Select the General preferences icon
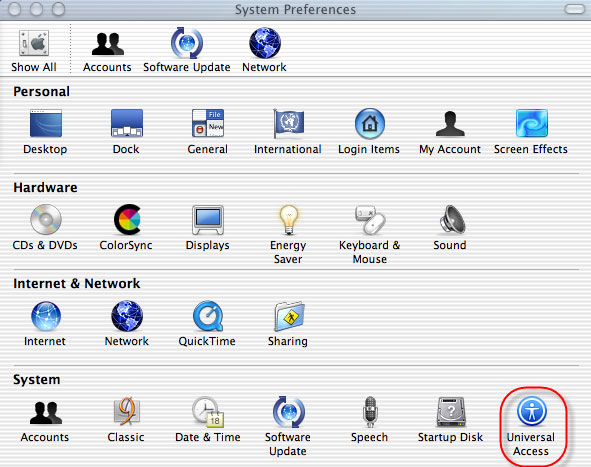591x467 pixels. point(208,123)
